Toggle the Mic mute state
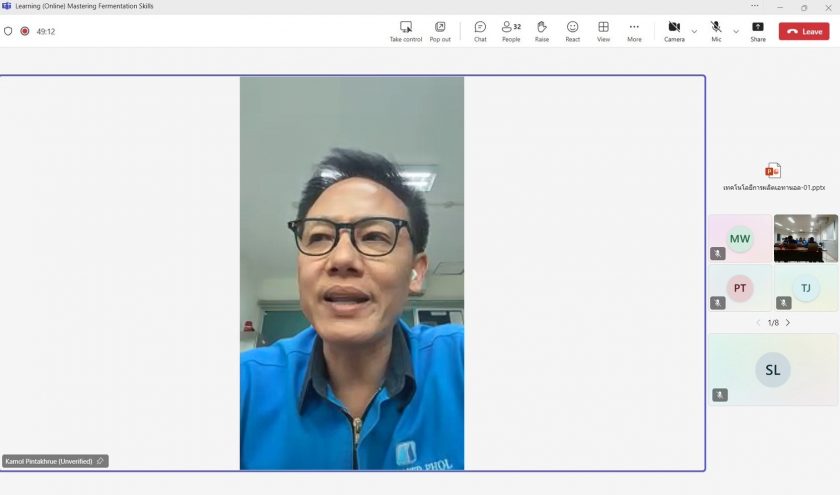 pos(716,31)
